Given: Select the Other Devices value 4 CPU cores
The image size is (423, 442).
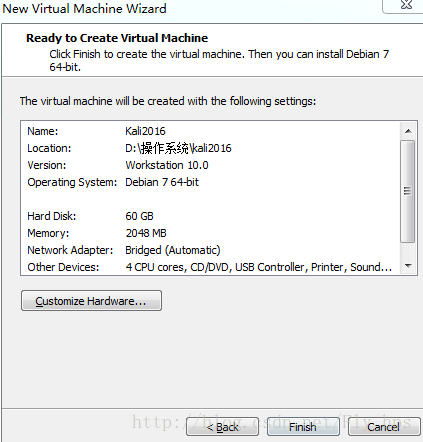Looking at the screenshot, I should (x=155, y=267).
